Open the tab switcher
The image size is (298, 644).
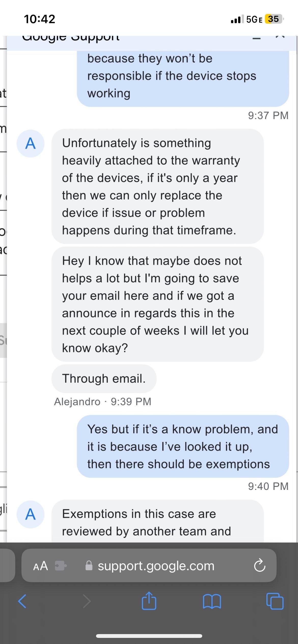[x=275, y=601]
